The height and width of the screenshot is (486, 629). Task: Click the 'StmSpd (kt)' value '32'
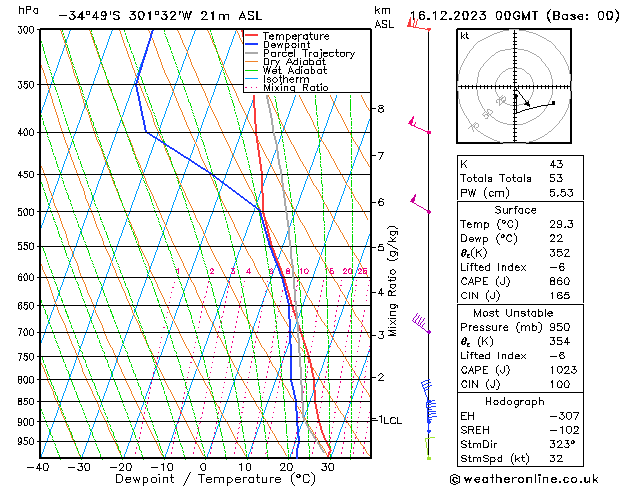[556, 458]
